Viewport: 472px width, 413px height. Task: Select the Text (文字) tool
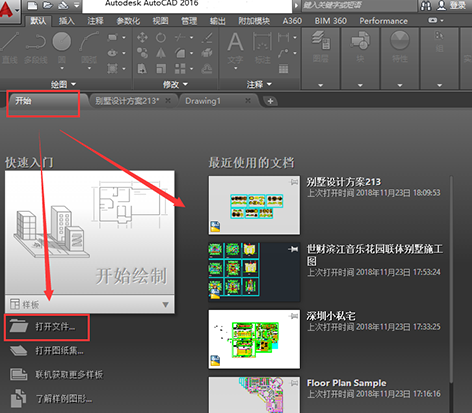pyautogui.click(x=235, y=48)
